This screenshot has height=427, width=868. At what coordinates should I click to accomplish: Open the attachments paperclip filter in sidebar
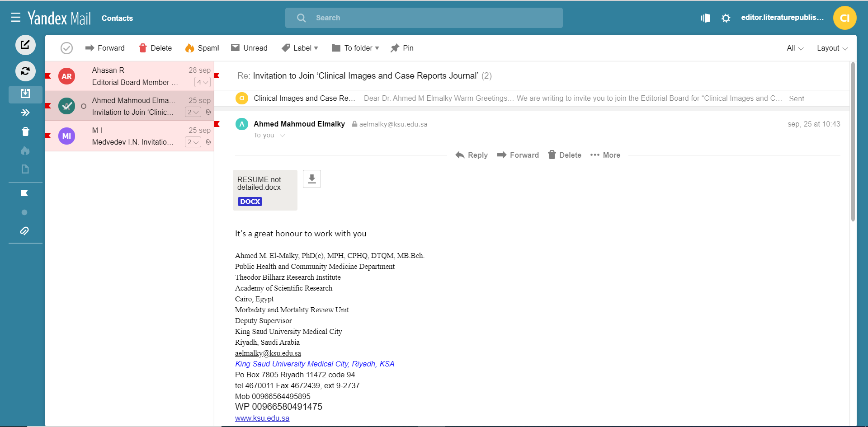pyautogui.click(x=25, y=231)
